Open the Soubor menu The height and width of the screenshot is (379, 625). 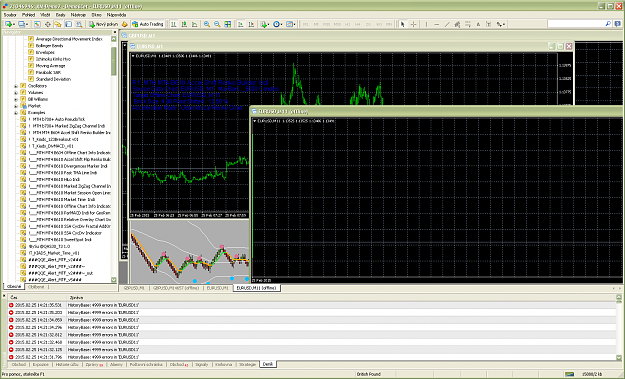10,15
